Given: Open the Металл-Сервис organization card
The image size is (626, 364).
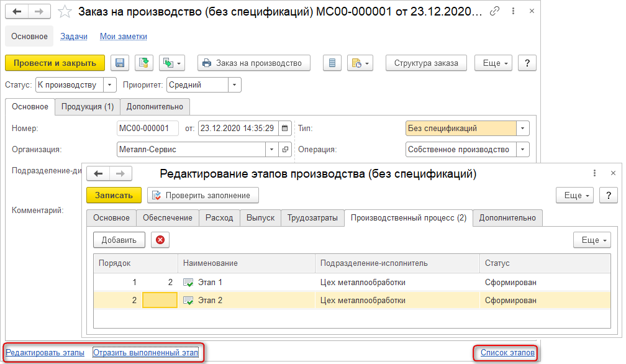Looking at the screenshot, I should (x=285, y=149).
